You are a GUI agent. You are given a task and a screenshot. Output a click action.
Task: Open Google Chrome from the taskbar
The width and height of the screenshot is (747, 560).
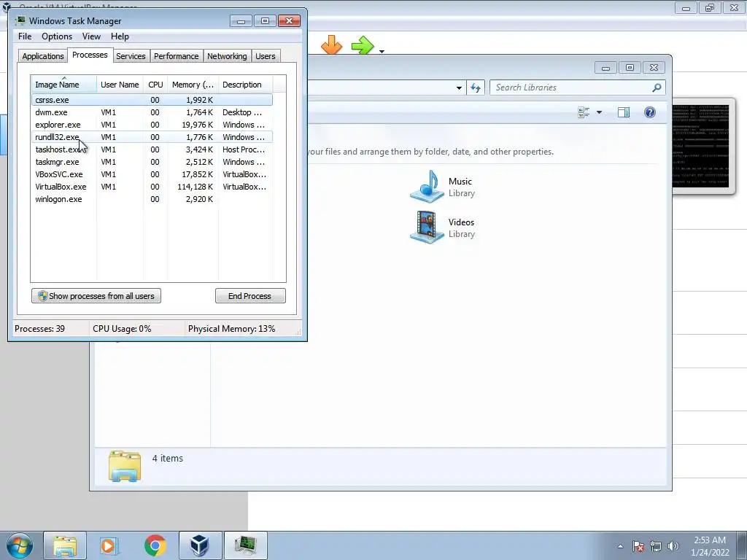(x=155, y=545)
